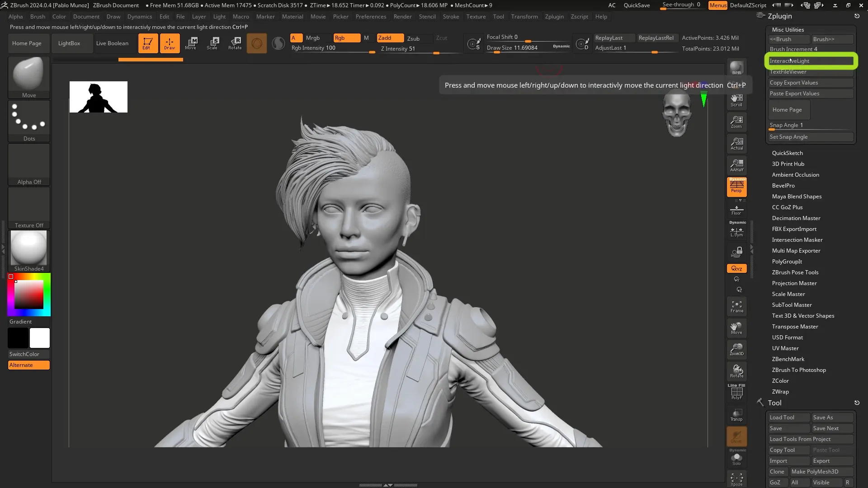Click the skull head view navigator
Viewport: 868px width, 488px height.
coord(677,113)
